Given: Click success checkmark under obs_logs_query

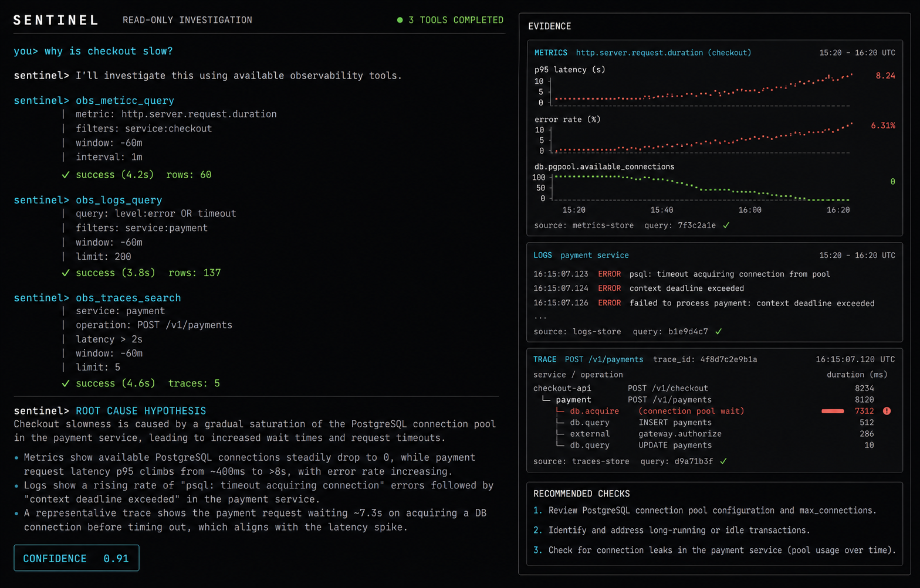Looking at the screenshot, I should point(66,273).
